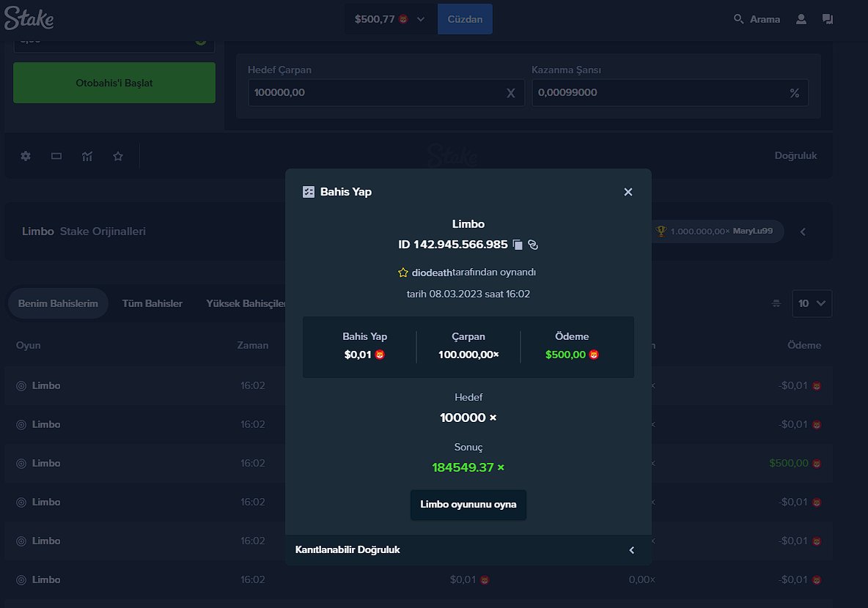This screenshot has width=868, height=608.
Task: Open Arama search
Action: 757,19
